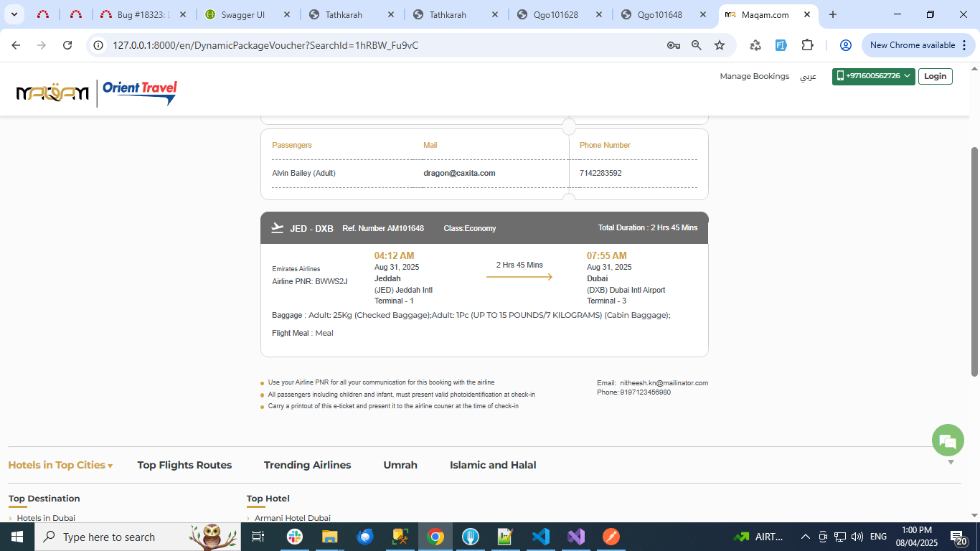Click the Maqam Orient Travel logo
This screenshot has width=980, height=551.
(96, 92)
